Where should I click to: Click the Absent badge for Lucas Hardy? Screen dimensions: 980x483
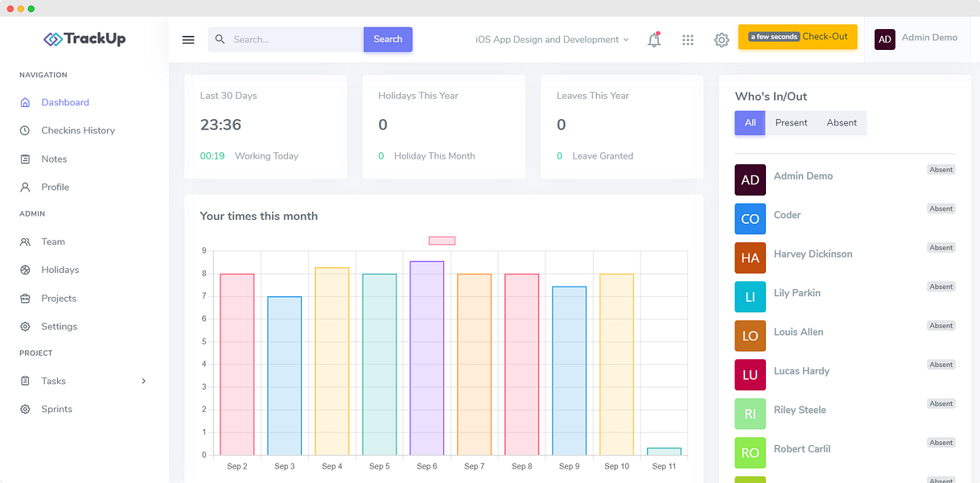[x=941, y=365]
